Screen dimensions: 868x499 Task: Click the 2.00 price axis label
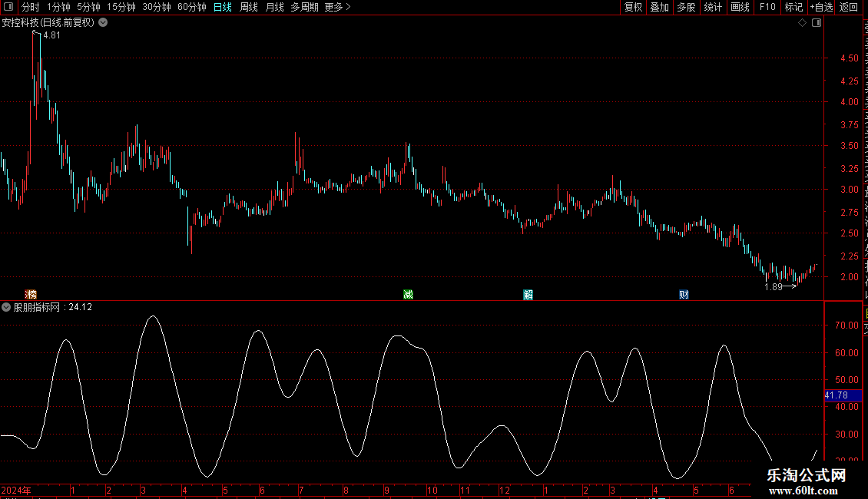tap(849, 276)
